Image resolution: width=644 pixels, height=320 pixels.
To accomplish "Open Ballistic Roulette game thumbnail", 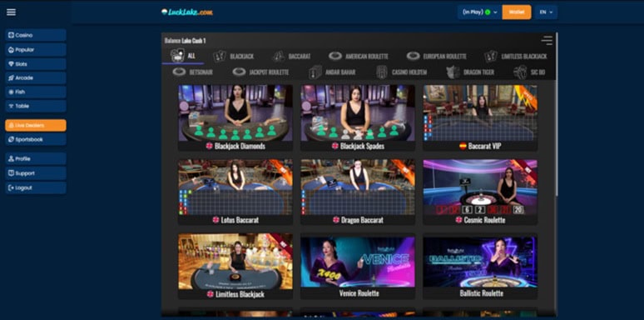I will [480, 262].
